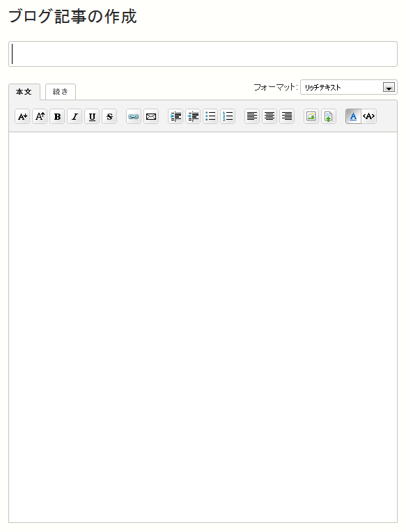The height and width of the screenshot is (532, 406).
Task: Toggle italic formatting
Action: tap(75, 116)
